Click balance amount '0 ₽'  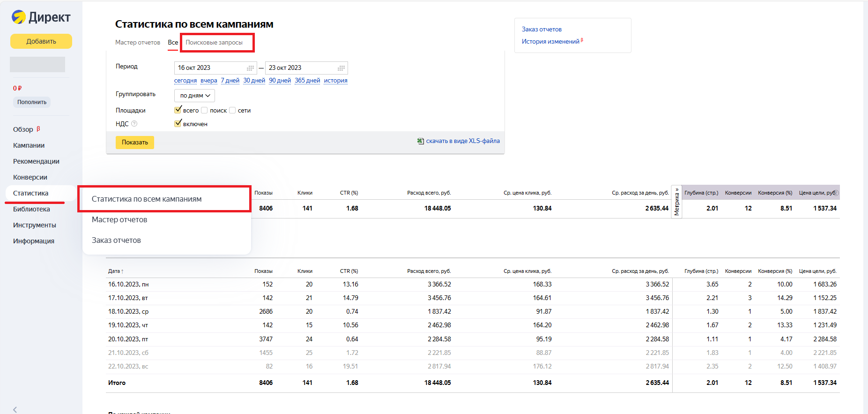point(17,88)
